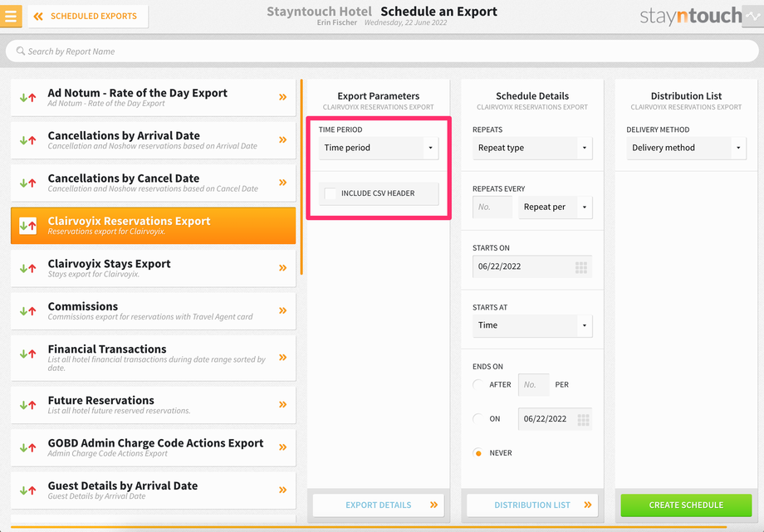Select GOBD Admin Charge Code Actions Export
Viewport: 764px width, 532px height.
[153, 447]
